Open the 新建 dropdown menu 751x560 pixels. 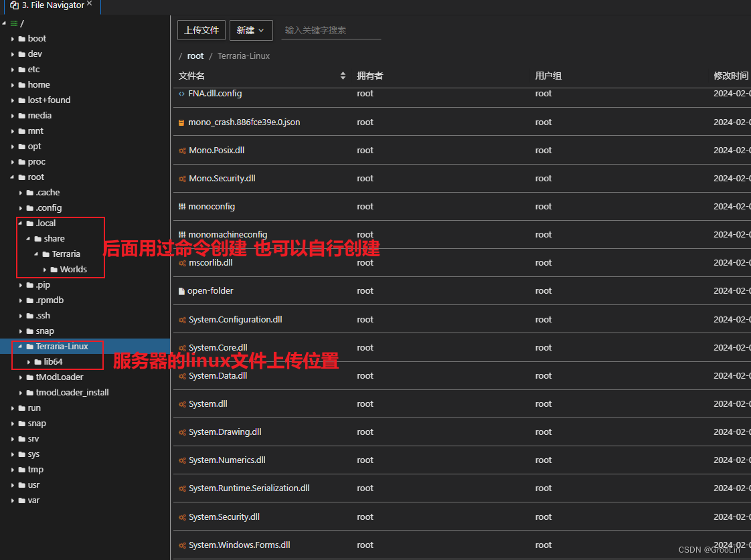click(251, 31)
